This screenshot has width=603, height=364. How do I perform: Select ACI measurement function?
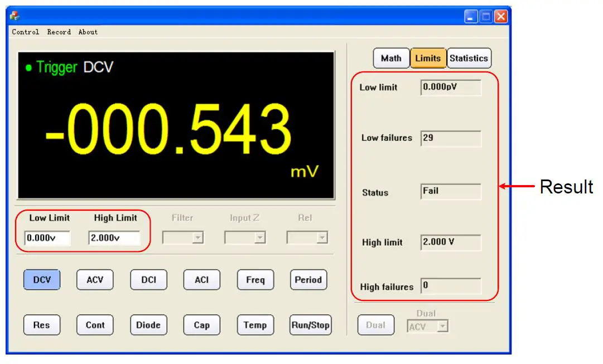tap(201, 279)
